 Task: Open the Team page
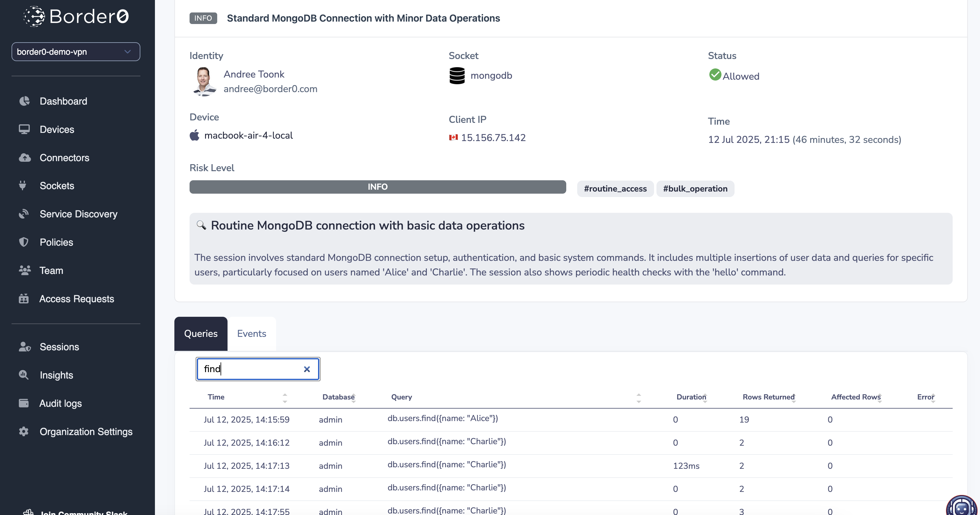click(51, 271)
